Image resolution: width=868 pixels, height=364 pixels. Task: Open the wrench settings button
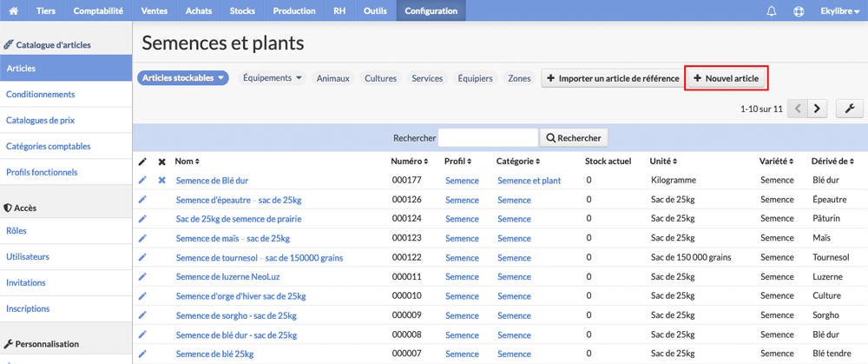[850, 109]
